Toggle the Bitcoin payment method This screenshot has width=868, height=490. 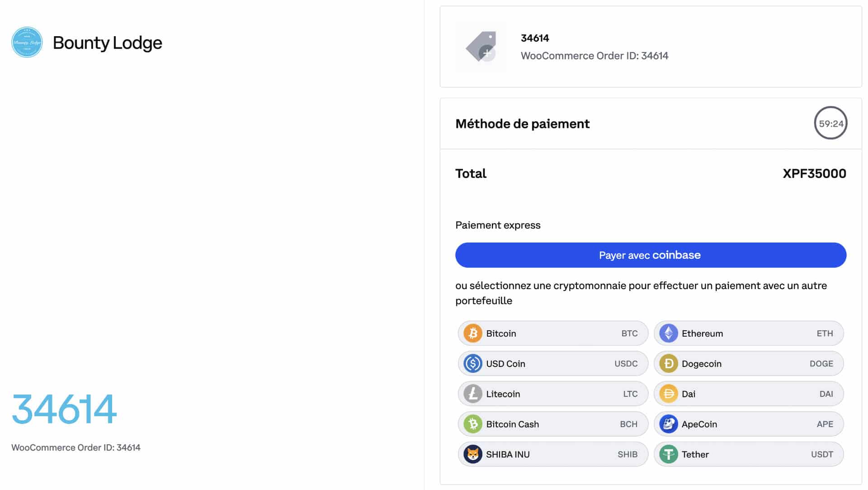(552, 333)
